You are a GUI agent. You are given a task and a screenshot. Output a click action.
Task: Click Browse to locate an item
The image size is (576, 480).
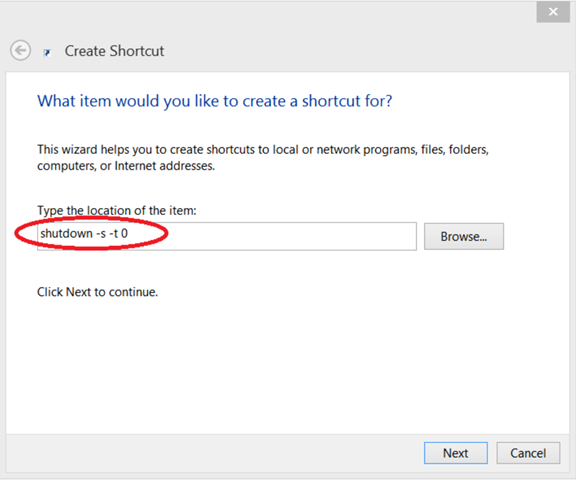click(464, 237)
